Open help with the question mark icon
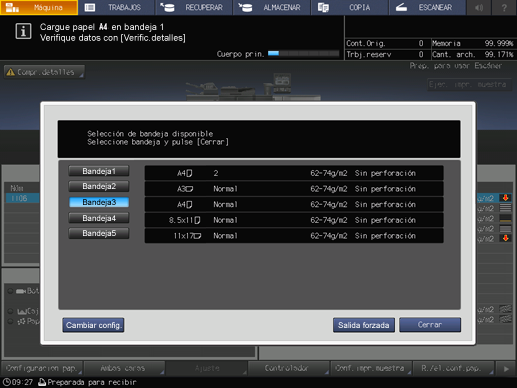The width and height of the screenshot is (517, 388). coord(504,7)
